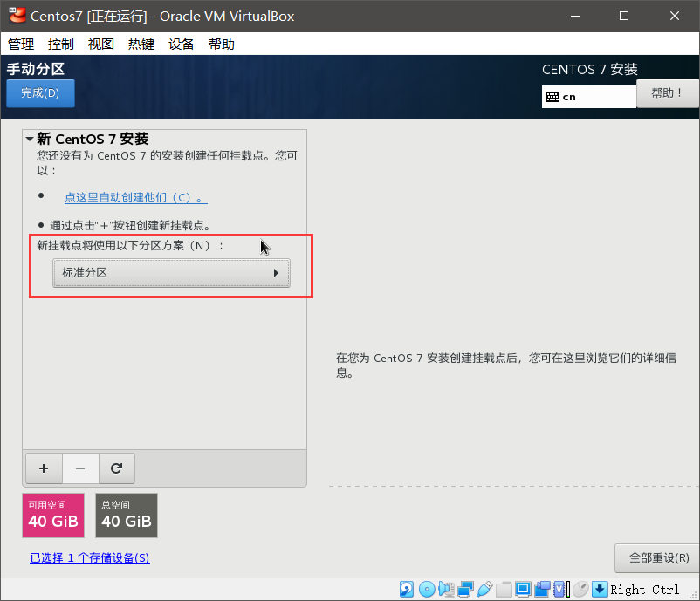Click the 新挂载点将使用以下分区方案(N) label

tap(130, 245)
